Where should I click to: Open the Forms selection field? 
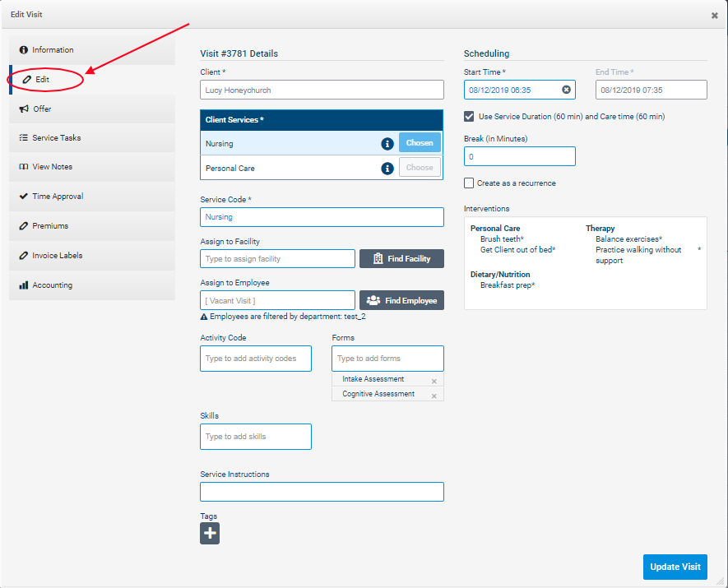(x=387, y=359)
